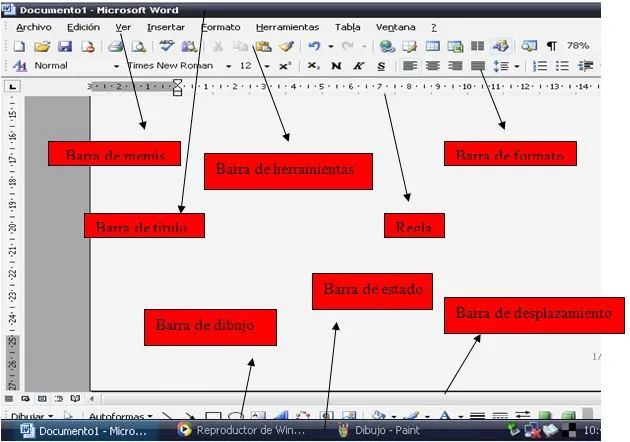Viewport: 630px width, 442px height.
Task: Click the Dibujar button in drawing bar
Action: [29, 415]
